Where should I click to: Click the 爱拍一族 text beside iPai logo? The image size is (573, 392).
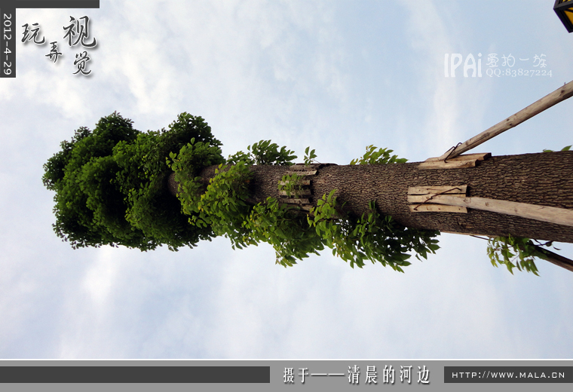[516, 60]
